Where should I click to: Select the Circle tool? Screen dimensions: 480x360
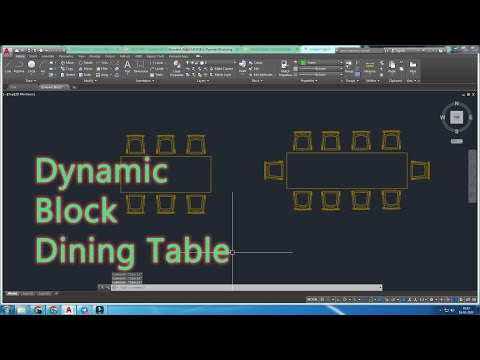(31, 67)
